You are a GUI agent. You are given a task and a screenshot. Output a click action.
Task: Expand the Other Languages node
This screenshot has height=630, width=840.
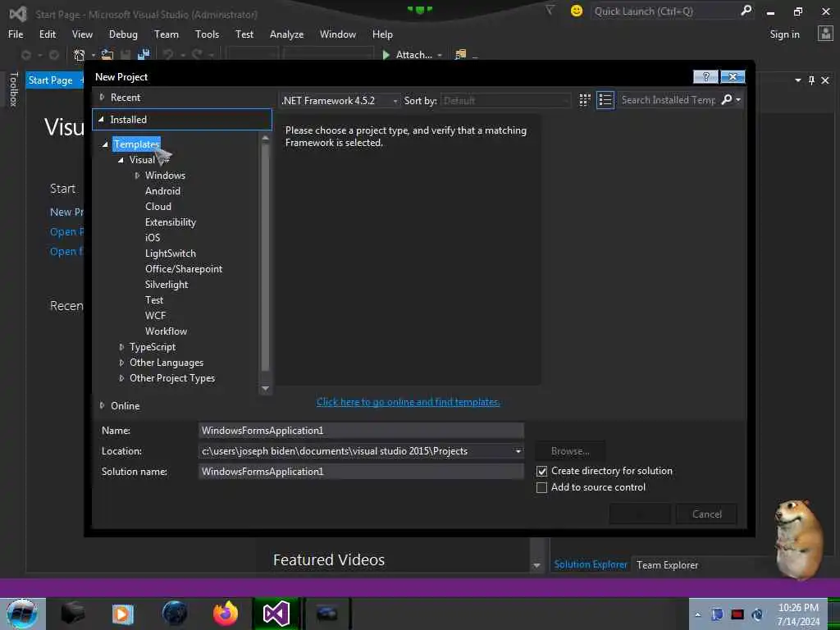[x=121, y=363]
